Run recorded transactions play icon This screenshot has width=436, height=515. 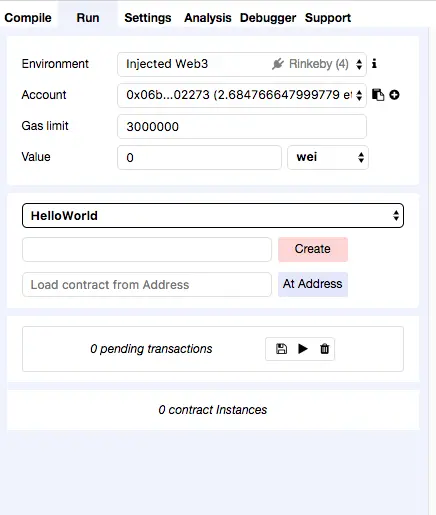tap(303, 349)
